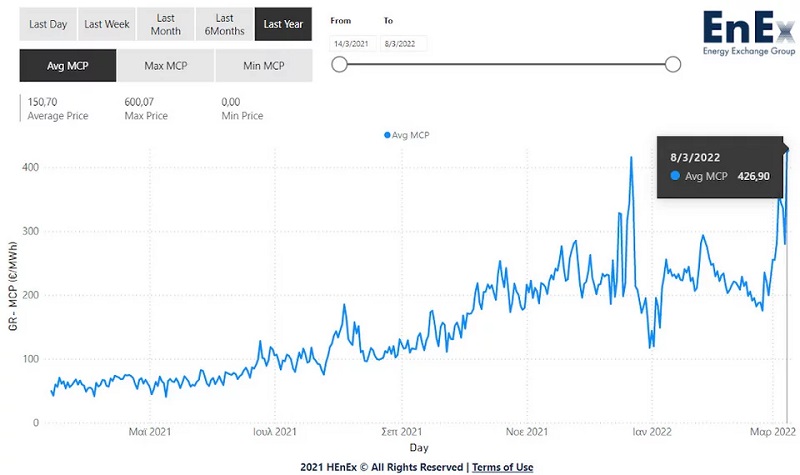Switch to the Max MCP view
This screenshot has width=800, height=475.
coord(166,65)
